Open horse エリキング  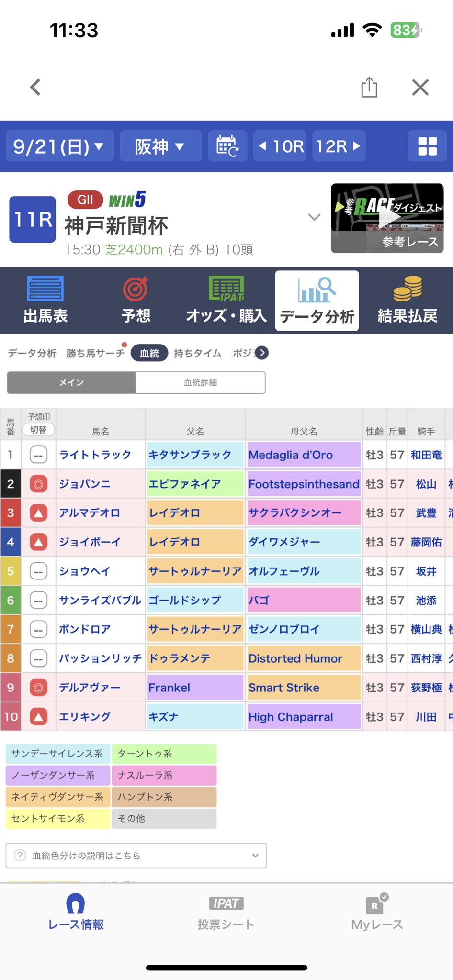(85, 717)
